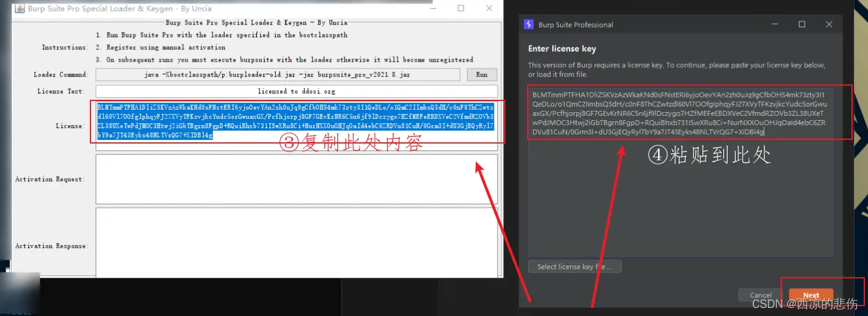Click the Java app icon in the keygen title bar
868x316 pixels.
(19, 9)
